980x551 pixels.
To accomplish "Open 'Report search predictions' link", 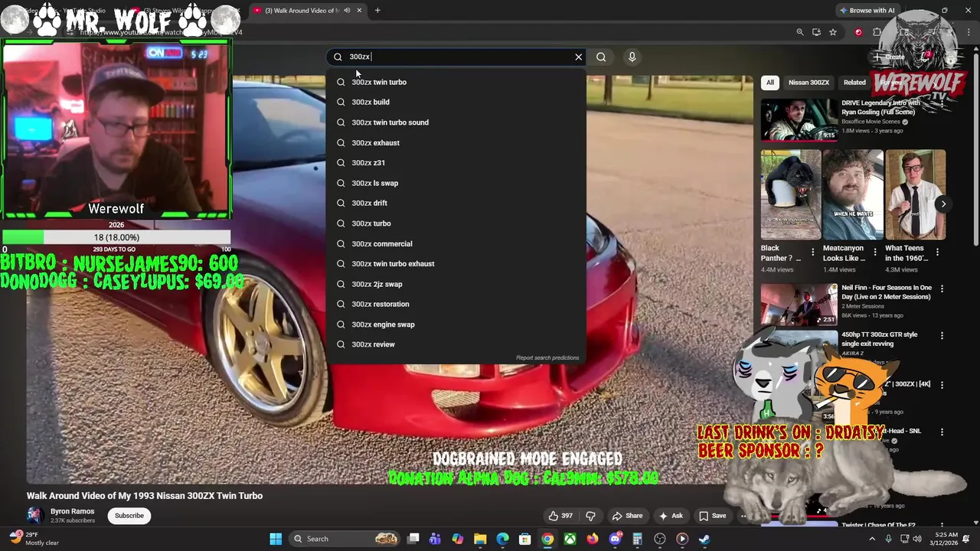I will (x=547, y=357).
